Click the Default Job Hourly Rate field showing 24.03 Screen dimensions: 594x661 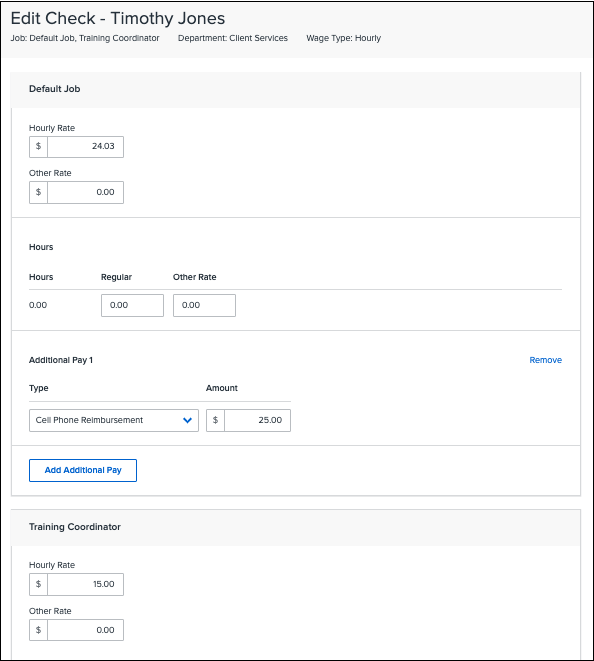[x=86, y=147]
